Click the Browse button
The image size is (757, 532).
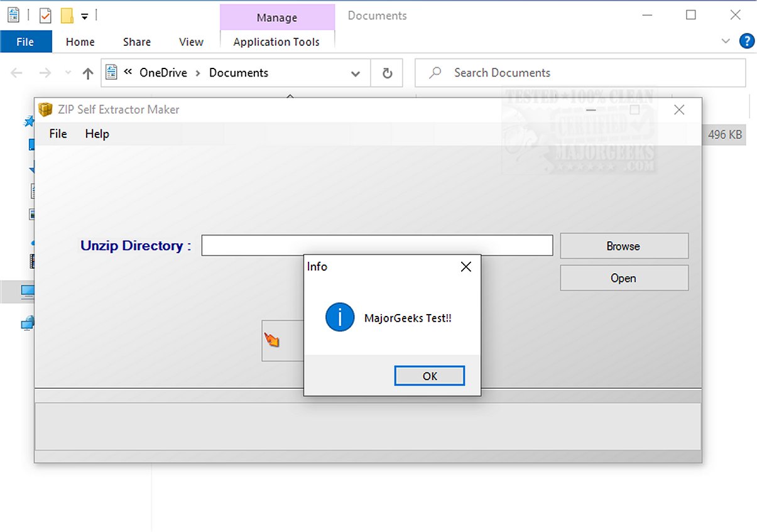[x=623, y=246]
